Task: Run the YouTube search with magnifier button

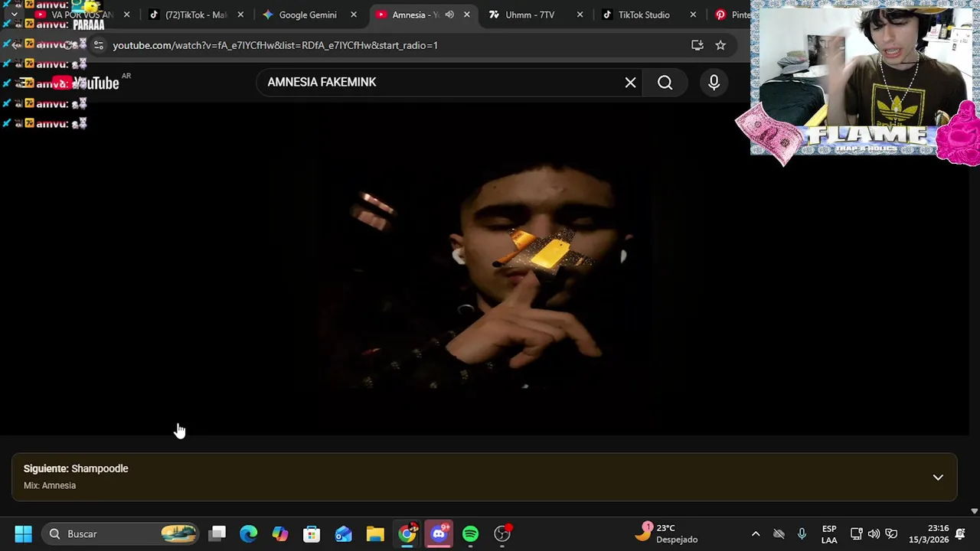Action: pyautogui.click(x=665, y=83)
